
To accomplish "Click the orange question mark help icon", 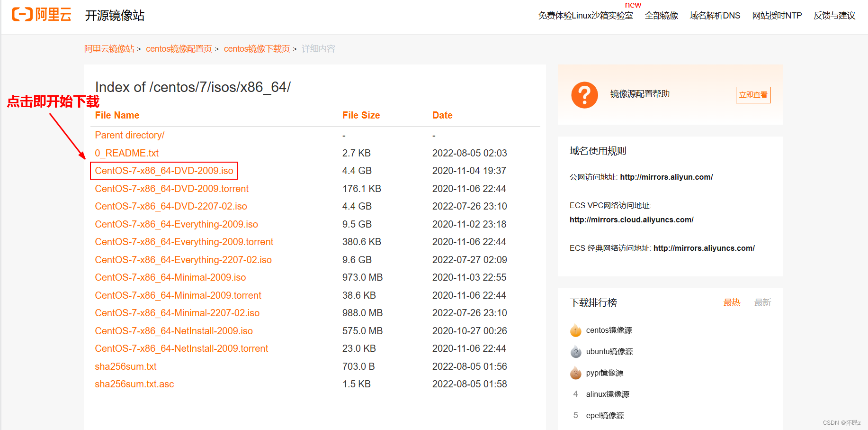I will 584,95.
